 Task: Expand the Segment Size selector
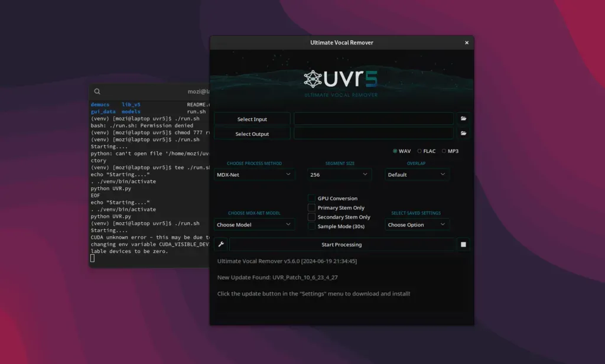tap(339, 174)
